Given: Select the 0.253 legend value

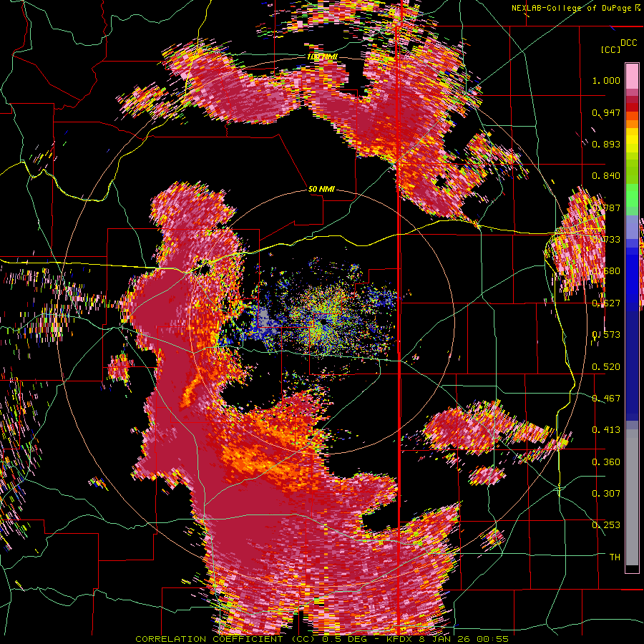Looking at the screenshot, I should [x=606, y=525].
